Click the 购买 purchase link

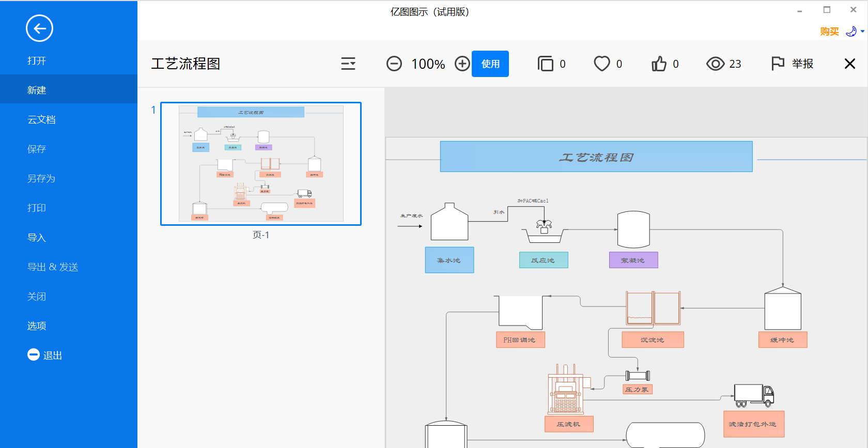[829, 32]
